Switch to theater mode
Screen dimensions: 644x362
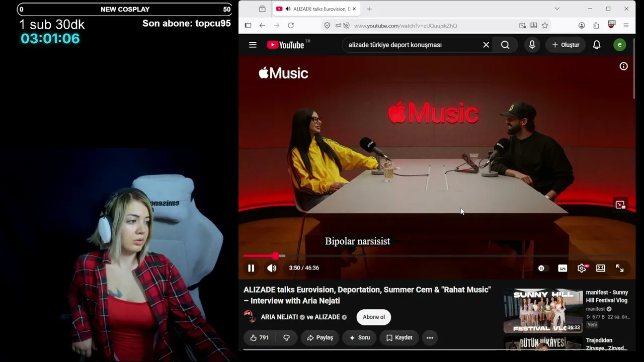pyautogui.click(x=601, y=268)
